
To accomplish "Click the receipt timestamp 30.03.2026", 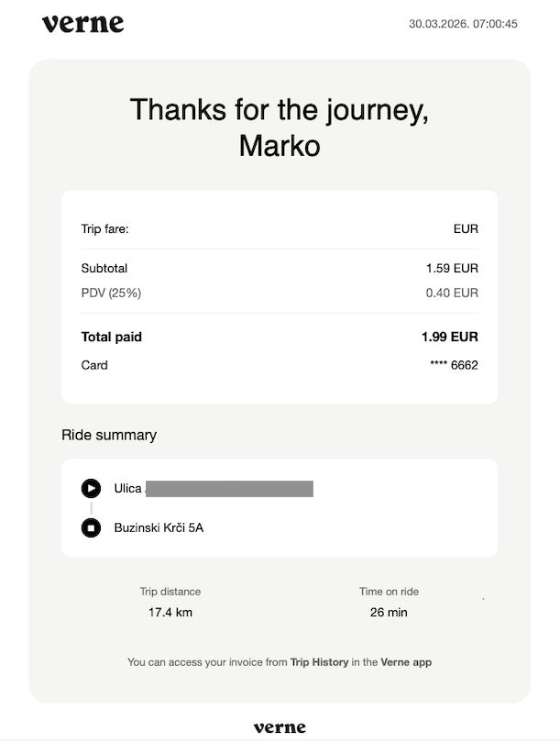I will pos(463,24).
